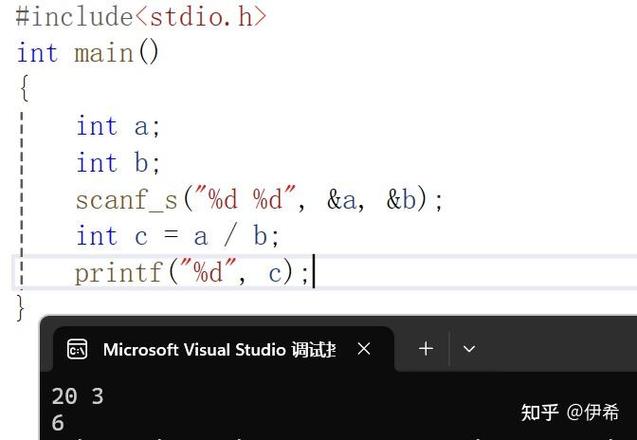Screen dimensions: 637x440
Task: Click the output result '6' in the console
Action: click(x=58, y=423)
